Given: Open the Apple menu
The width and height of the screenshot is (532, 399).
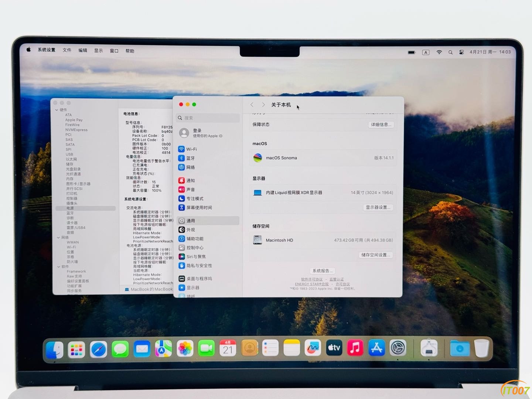Looking at the screenshot, I should [28, 50].
